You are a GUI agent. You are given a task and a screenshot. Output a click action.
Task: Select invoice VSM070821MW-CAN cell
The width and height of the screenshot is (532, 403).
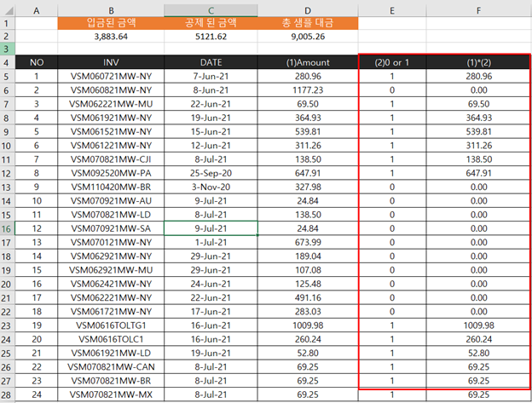pos(111,366)
